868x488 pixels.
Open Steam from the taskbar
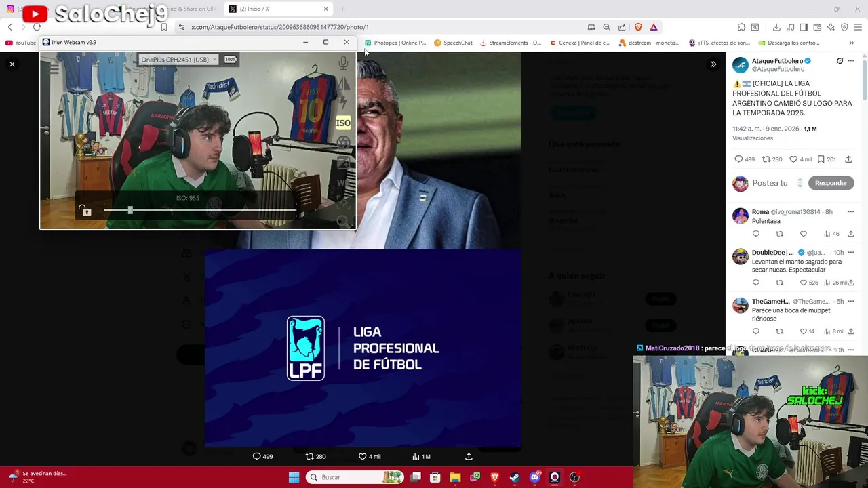515,477
